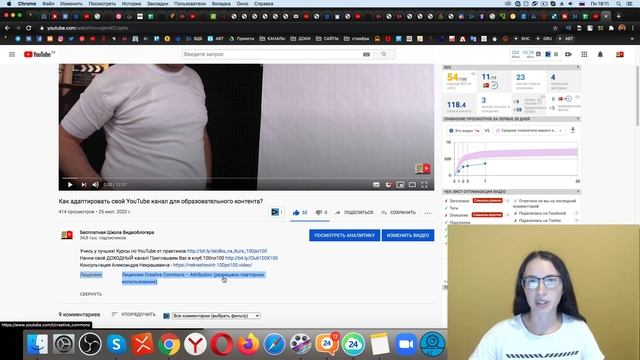Open nekrashevich consultation link

coord(212,265)
